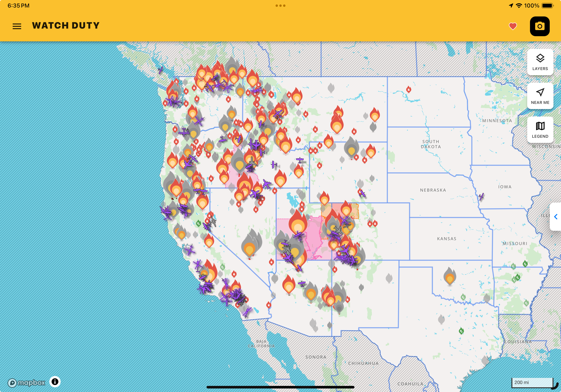Viewport: 561px width, 392px height.
Task: Tap the 6:35 PM clock
Action: coord(19,6)
